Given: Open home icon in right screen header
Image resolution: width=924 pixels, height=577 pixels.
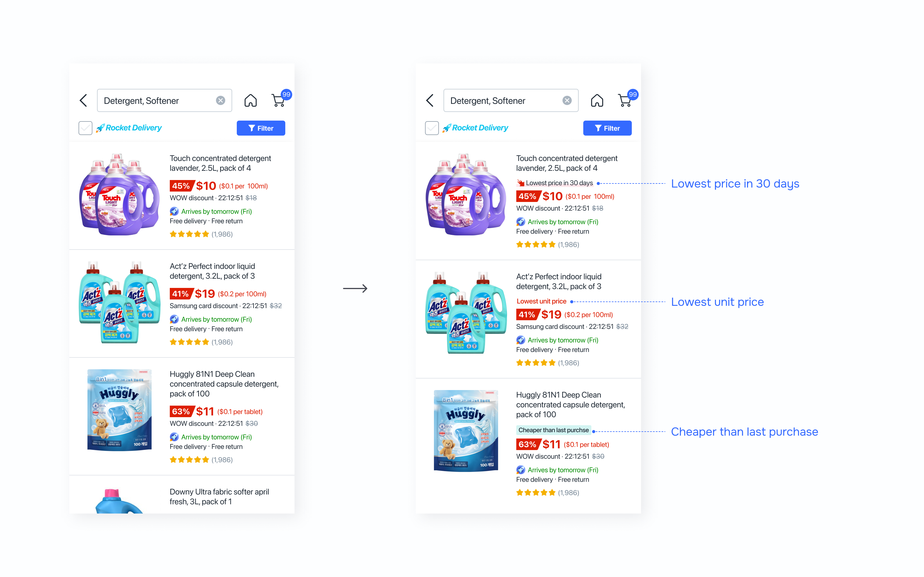Looking at the screenshot, I should (597, 101).
